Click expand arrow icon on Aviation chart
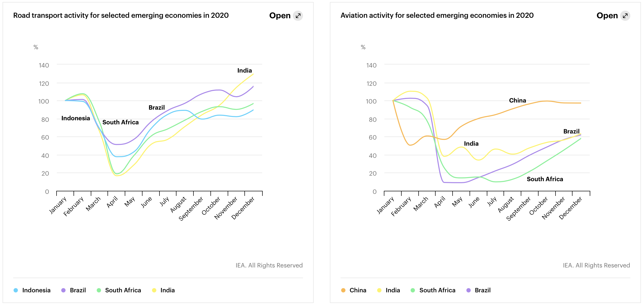644x305 pixels. (x=625, y=16)
